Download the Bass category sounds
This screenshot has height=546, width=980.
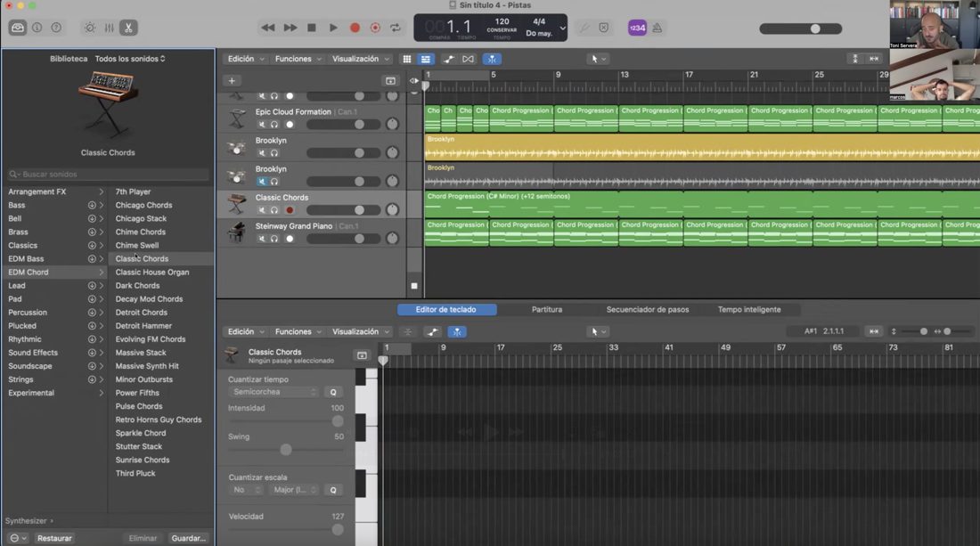(92, 205)
